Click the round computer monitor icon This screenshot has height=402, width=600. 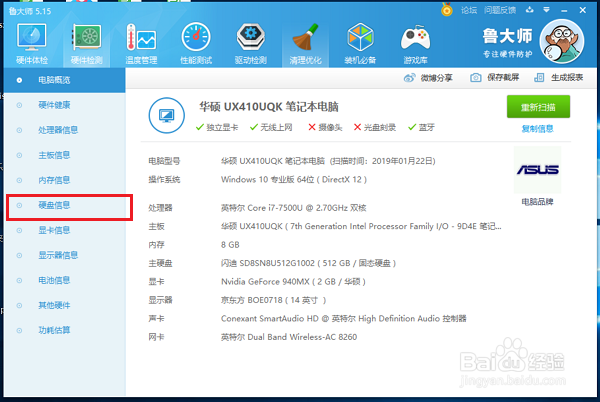[x=166, y=115]
